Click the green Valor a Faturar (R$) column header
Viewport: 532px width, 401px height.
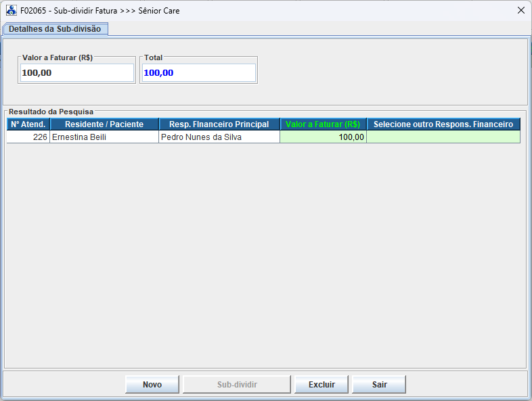(323, 124)
